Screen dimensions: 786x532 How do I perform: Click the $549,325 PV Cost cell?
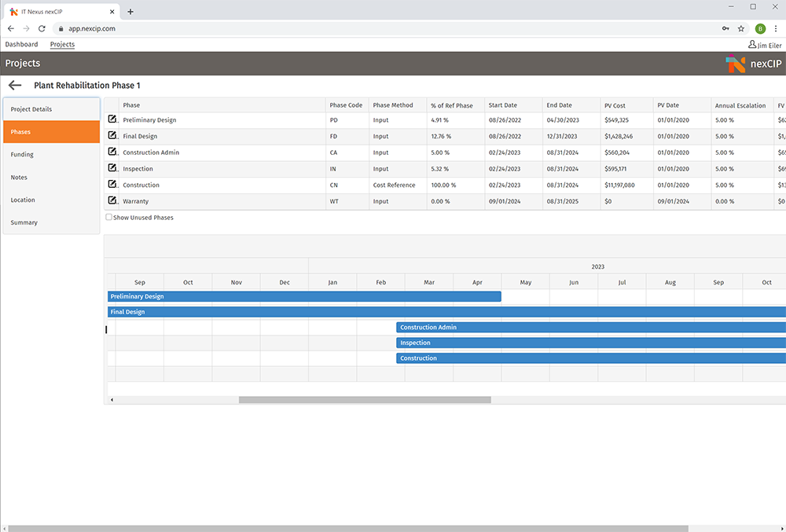(626, 120)
